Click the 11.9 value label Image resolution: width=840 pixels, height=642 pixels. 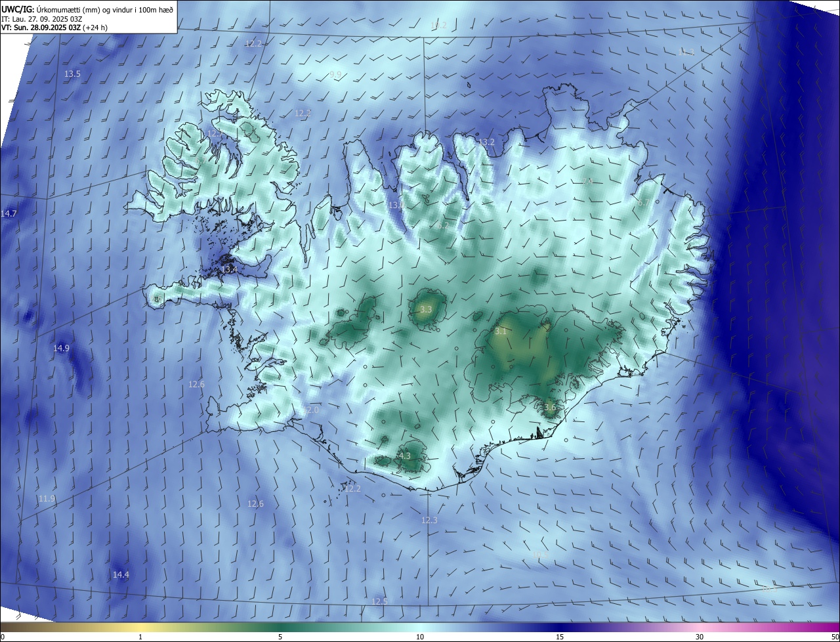point(47,499)
